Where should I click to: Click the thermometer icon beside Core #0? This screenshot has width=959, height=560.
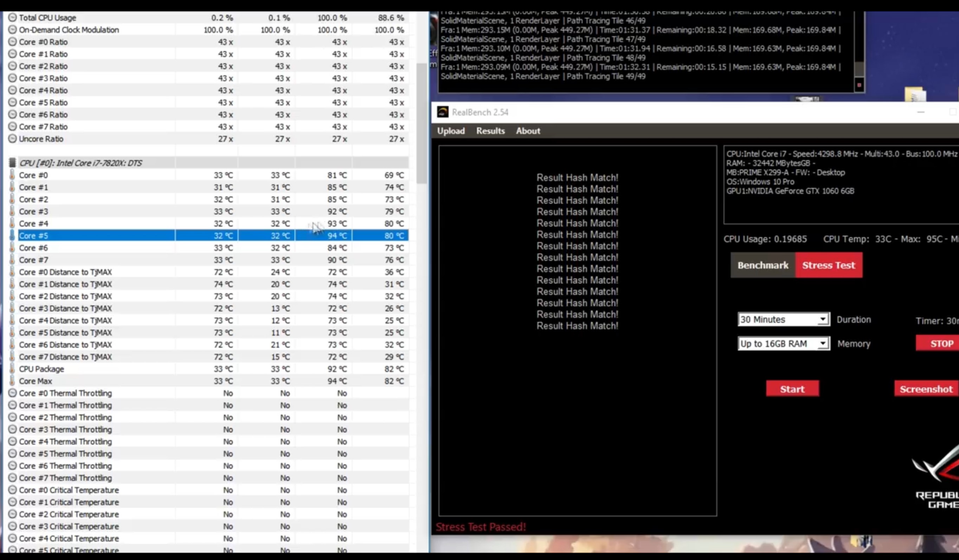click(x=12, y=175)
